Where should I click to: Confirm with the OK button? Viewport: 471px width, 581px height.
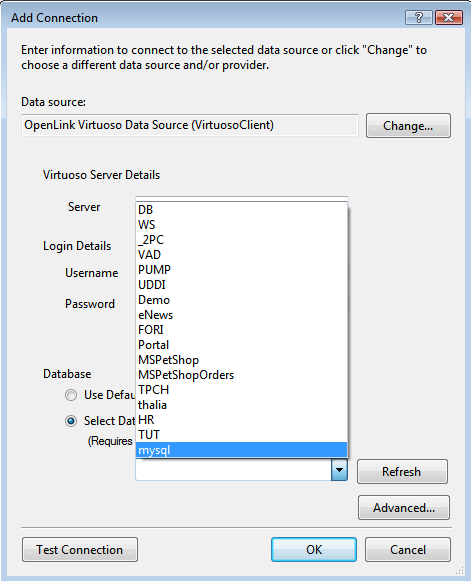pos(314,550)
